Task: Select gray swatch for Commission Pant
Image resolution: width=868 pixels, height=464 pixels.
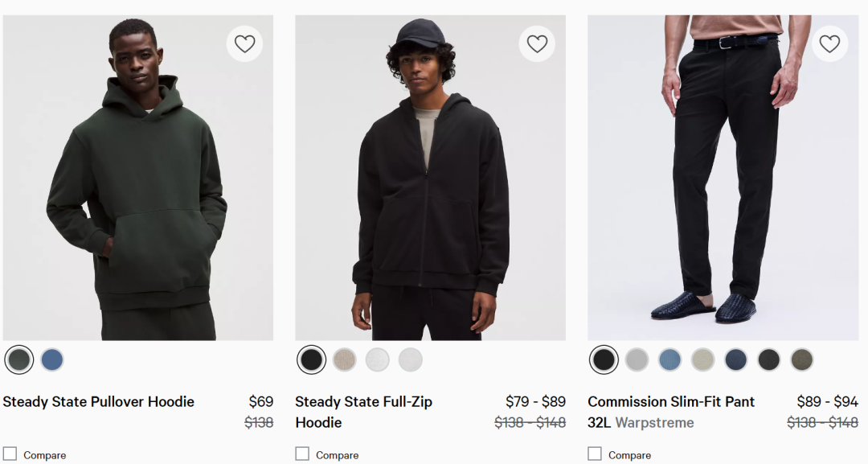Action: 637,359
